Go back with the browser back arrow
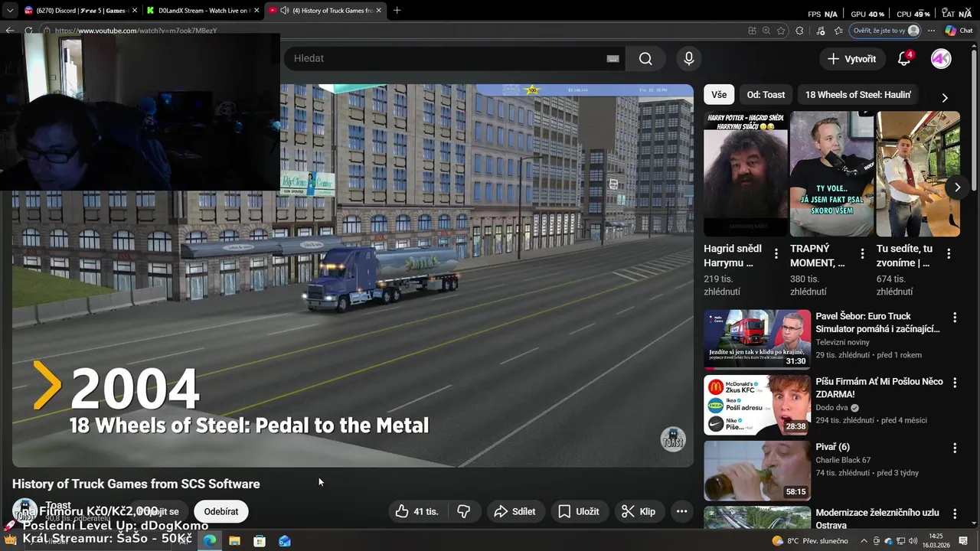980x551 pixels. (10, 31)
